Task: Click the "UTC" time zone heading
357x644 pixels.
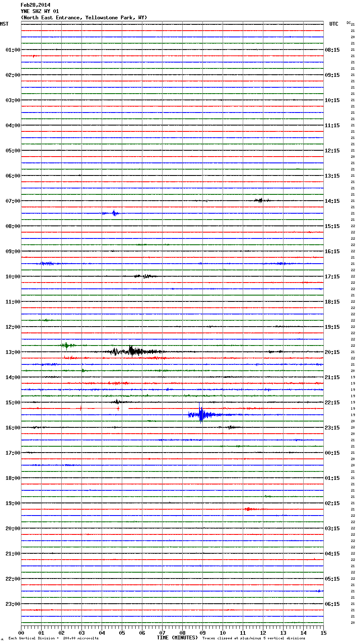Action: tap(333, 24)
